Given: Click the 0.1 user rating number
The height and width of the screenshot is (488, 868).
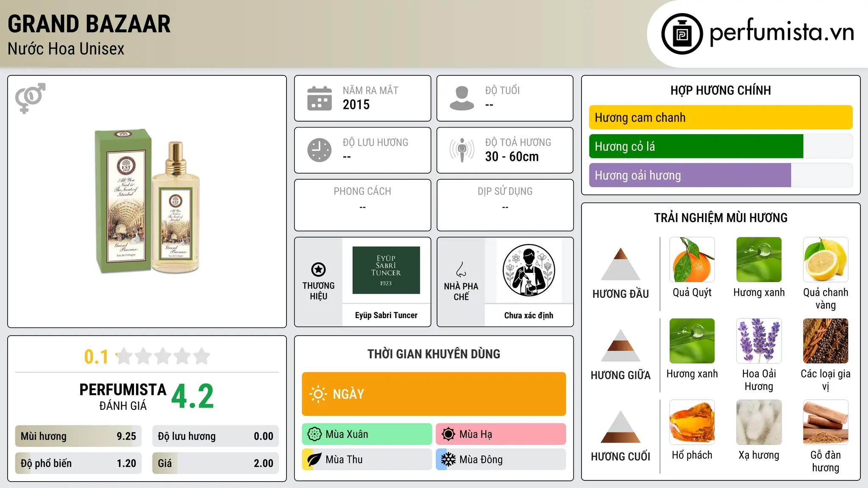Looking at the screenshot, I should 96,357.
